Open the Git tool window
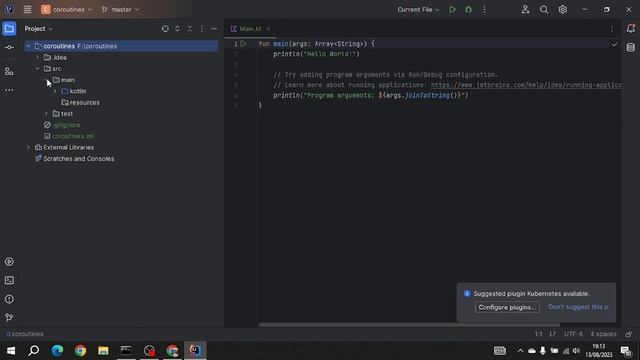This screenshot has height=360, width=640. click(x=9, y=318)
